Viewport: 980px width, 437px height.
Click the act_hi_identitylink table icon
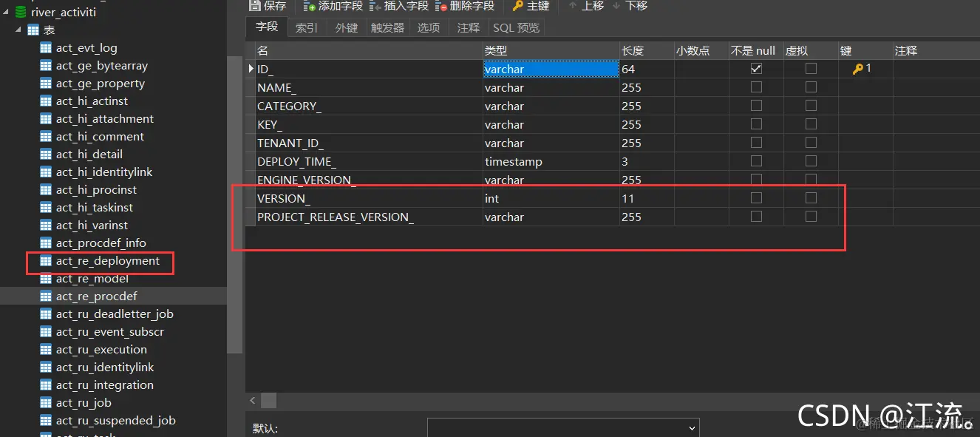[46, 172]
